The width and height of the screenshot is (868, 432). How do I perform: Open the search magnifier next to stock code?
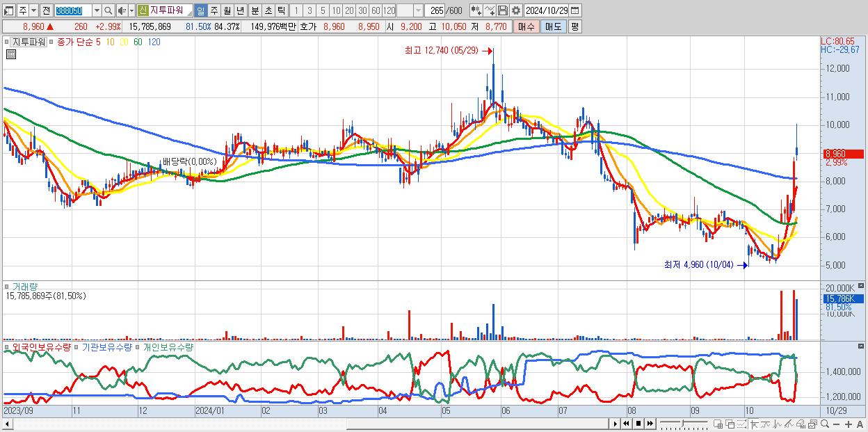pos(108,10)
